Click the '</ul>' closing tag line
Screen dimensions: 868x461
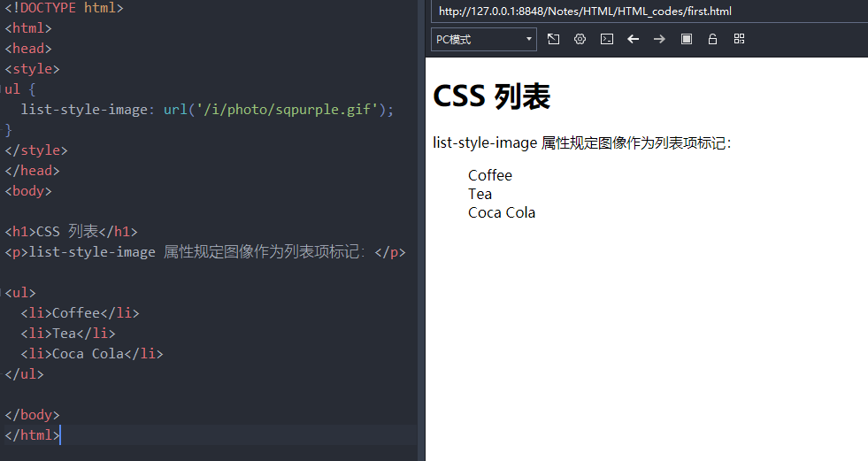pos(25,374)
